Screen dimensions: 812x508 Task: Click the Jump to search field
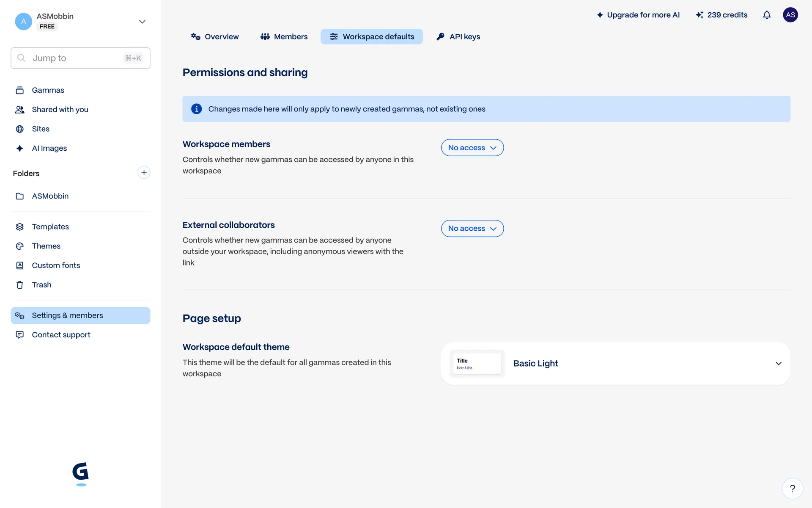pyautogui.click(x=80, y=58)
